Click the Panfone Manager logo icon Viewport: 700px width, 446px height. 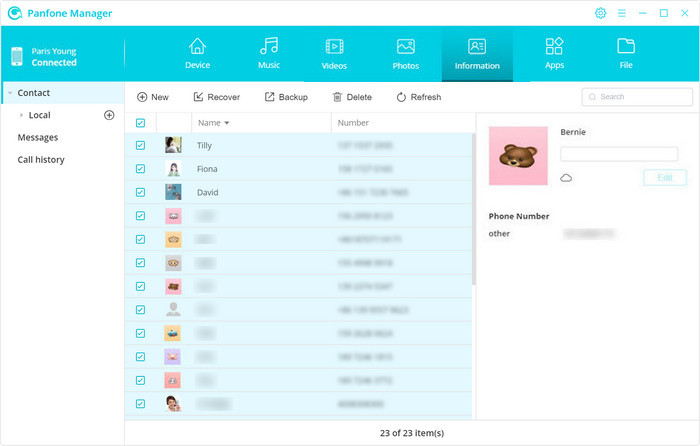15,13
